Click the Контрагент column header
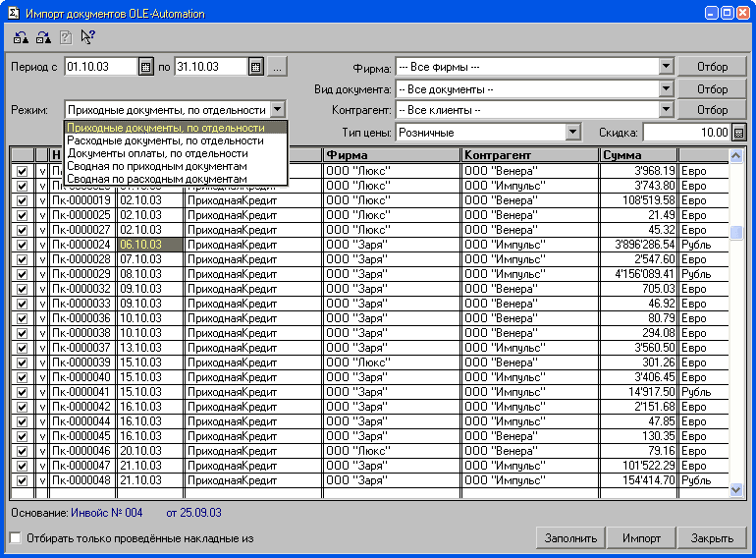This screenshot has width=756, height=558. 530,155
